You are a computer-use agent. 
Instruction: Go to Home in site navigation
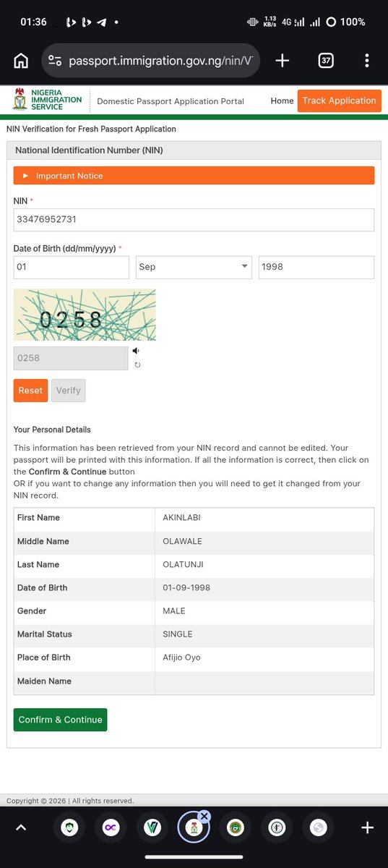[x=282, y=101]
